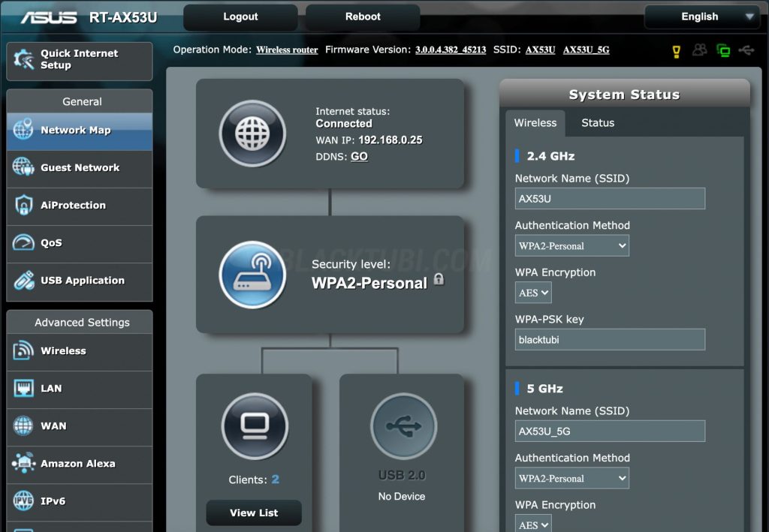Open Network Map from the General menu
769x532 pixels.
click(x=80, y=131)
